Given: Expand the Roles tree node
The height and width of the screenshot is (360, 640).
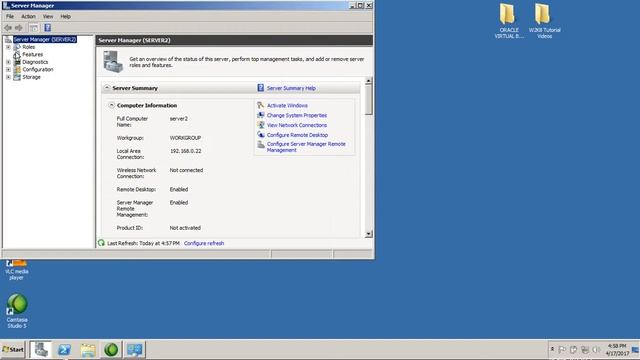Looking at the screenshot, I should [x=8, y=47].
